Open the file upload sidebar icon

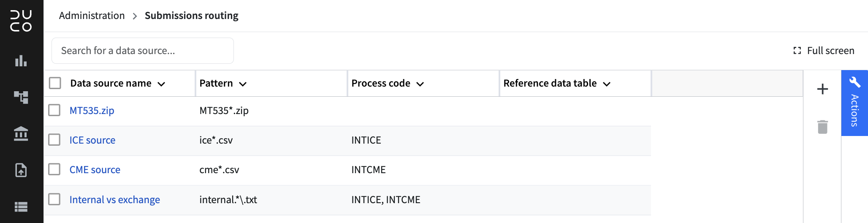click(21, 170)
